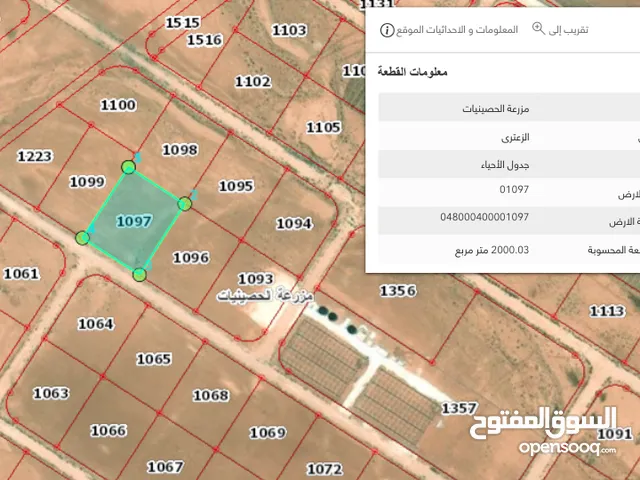The height and width of the screenshot is (480, 640).
Task: Select the highlighted parcel 1097
Action: [134, 221]
